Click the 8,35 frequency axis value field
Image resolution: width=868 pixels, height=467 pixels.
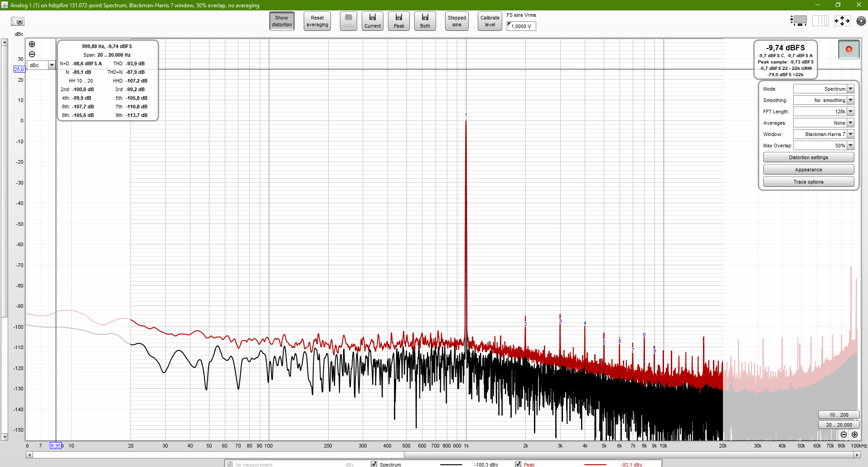[x=56, y=446]
